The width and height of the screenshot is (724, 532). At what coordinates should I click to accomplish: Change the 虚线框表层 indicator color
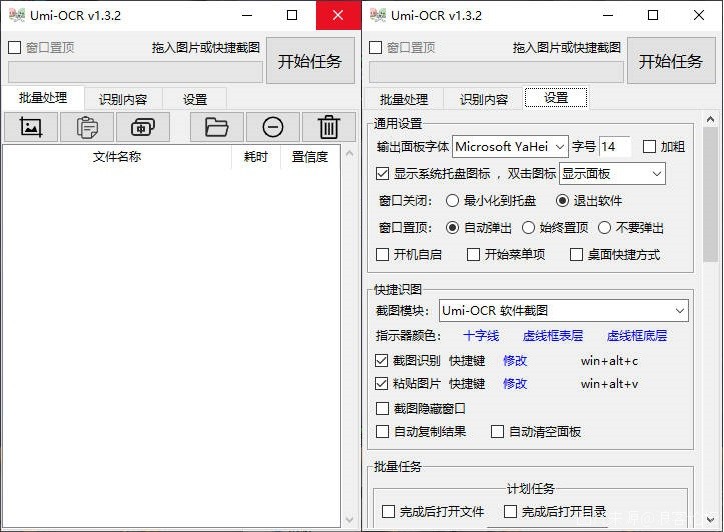coord(553,336)
